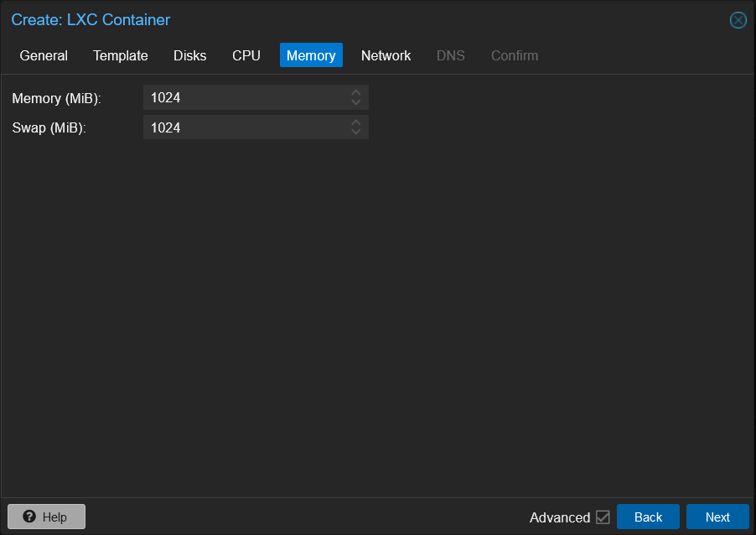Select the CPU tab
This screenshot has width=756, height=535.
click(246, 55)
